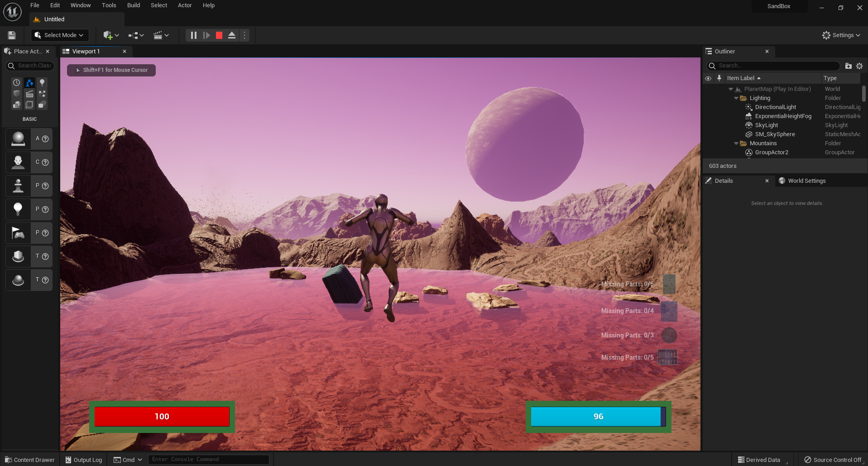
Task: Collapse the Lighting folder
Action: click(736, 98)
